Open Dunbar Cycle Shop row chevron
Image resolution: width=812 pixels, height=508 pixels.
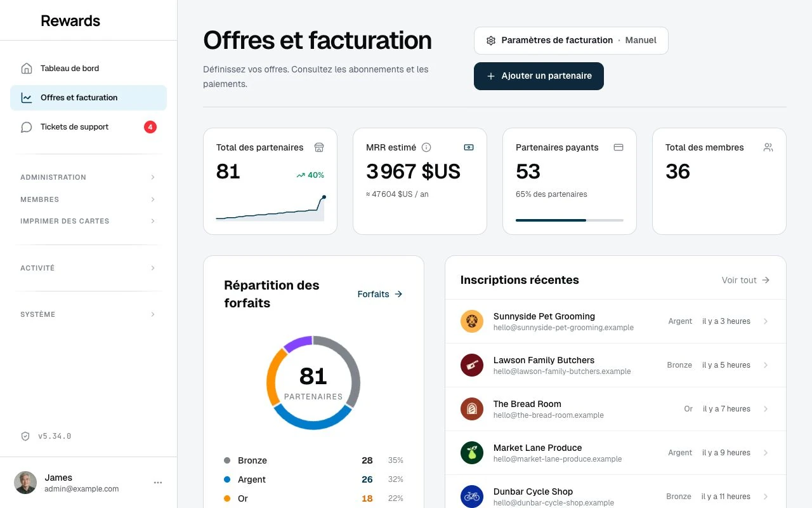coord(766,497)
